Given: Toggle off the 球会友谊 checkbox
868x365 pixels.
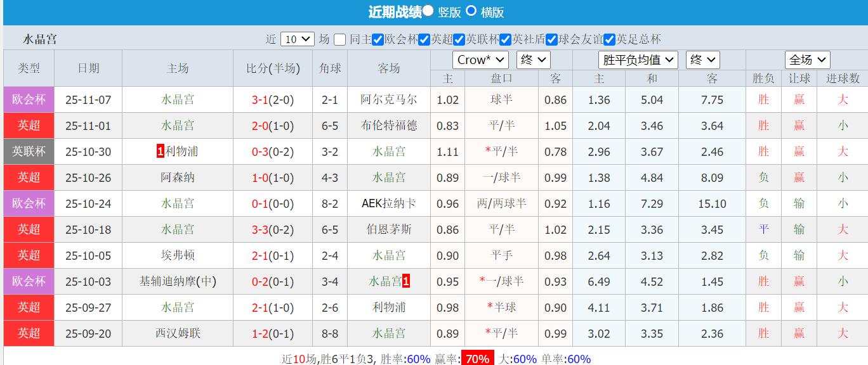Looking at the screenshot, I should [x=550, y=39].
